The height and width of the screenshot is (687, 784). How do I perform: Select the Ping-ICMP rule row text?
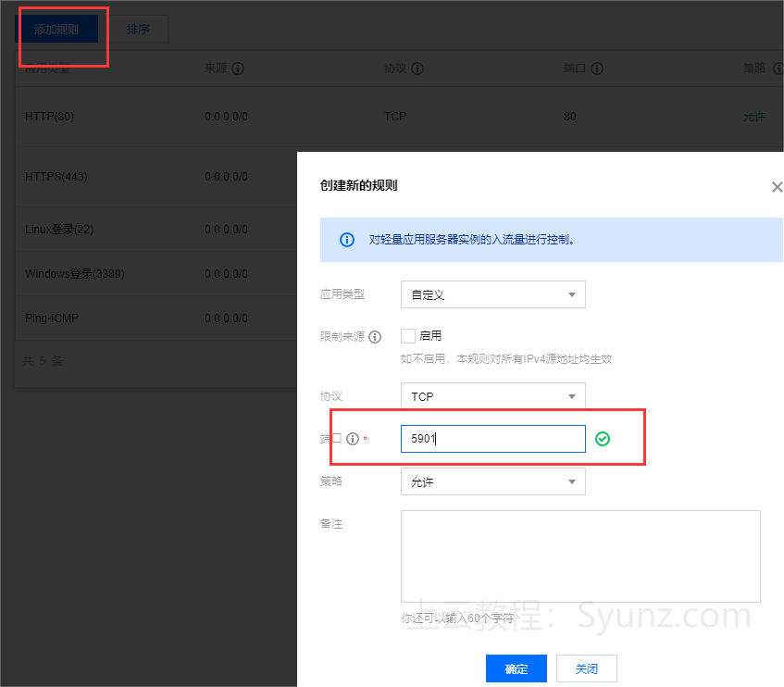point(52,319)
